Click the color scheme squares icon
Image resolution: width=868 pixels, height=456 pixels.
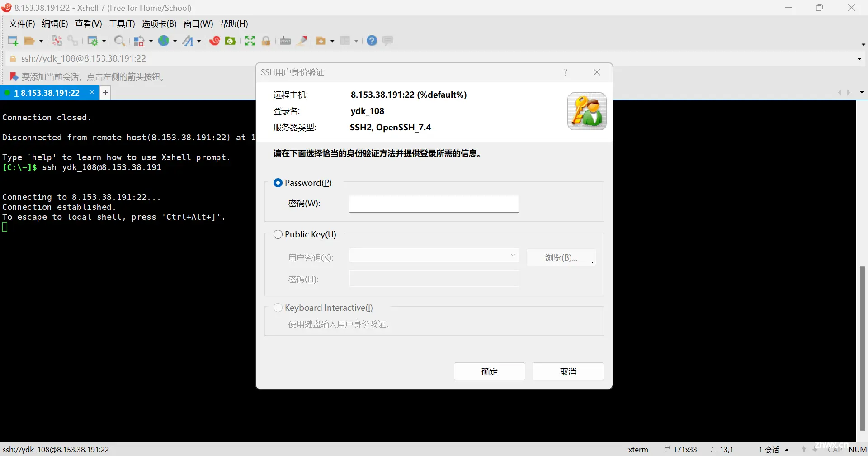pyautogui.click(x=140, y=41)
